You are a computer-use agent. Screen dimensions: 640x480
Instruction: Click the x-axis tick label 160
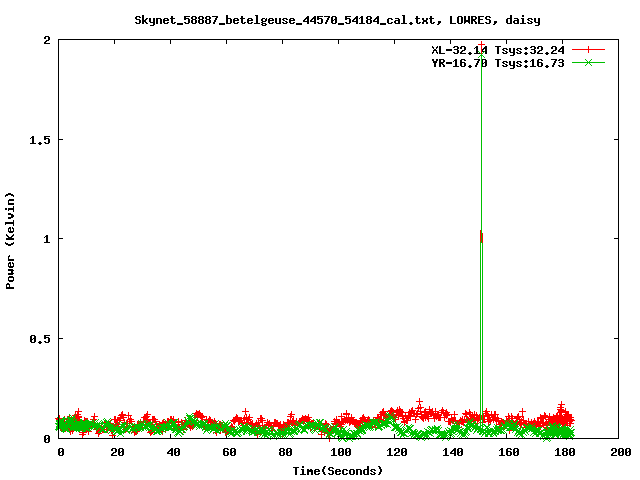tap(509, 452)
